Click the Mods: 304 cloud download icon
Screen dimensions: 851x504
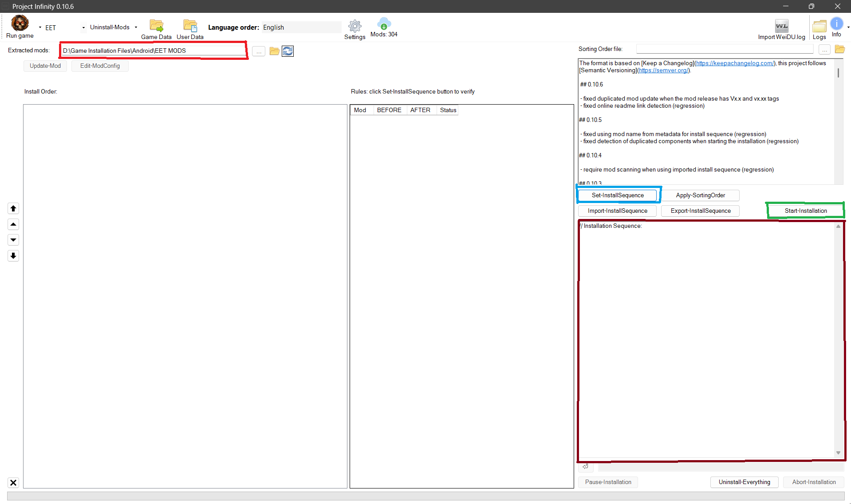(x=384, y=23)
